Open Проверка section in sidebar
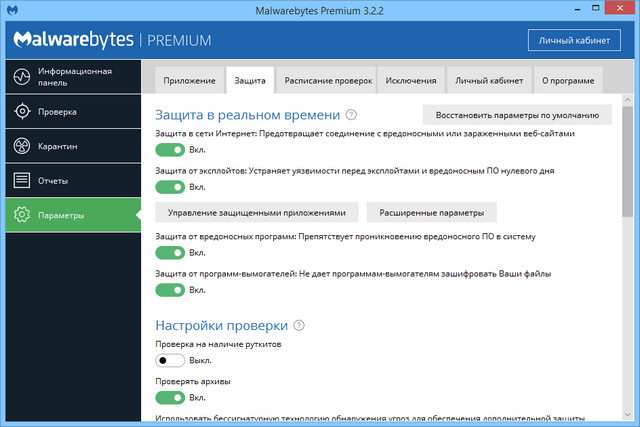Viewport: 640px width, 427px height. coord(73,111)
